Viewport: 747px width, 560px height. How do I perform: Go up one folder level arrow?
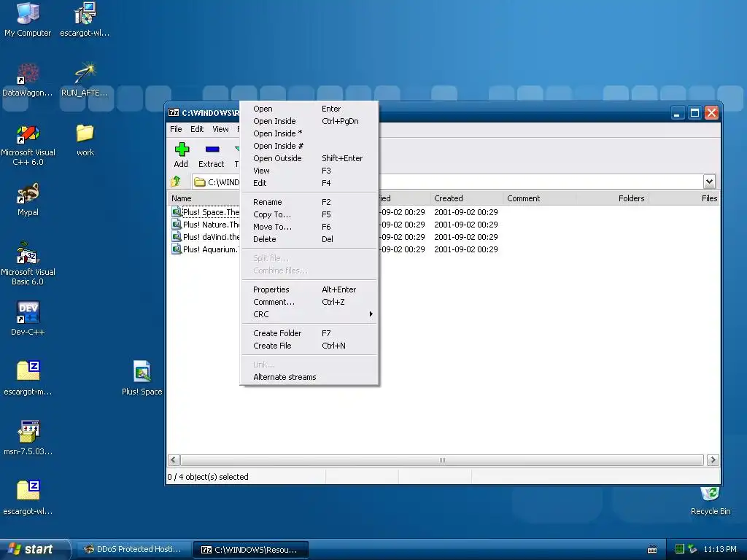(175, 182)
